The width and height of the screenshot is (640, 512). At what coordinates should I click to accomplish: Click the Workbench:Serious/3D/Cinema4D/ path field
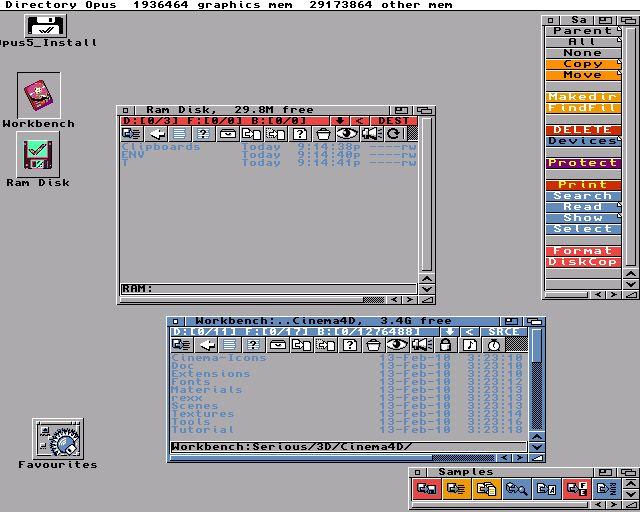[349, 447]
